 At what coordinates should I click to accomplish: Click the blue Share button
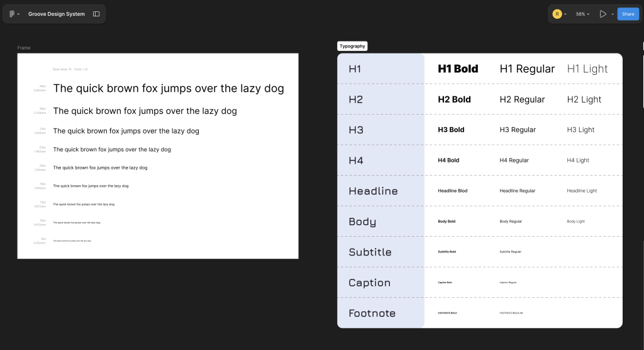click(628, 14)
